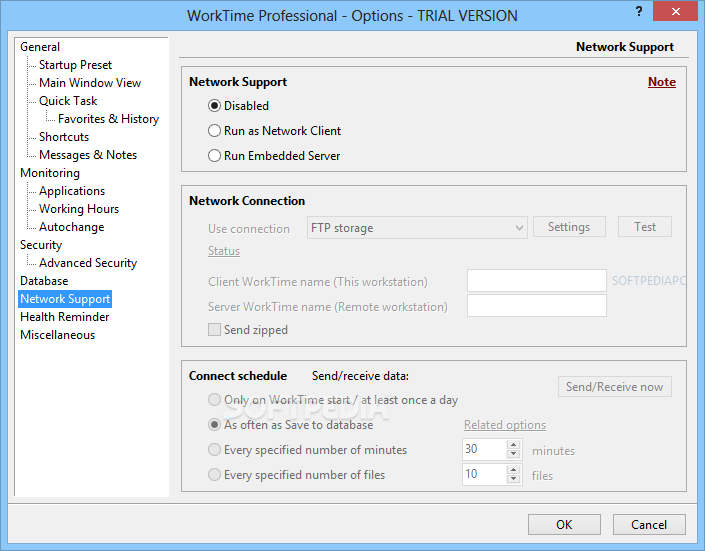Open the General options category
This screenshot has height=551, width=705.
40,47
